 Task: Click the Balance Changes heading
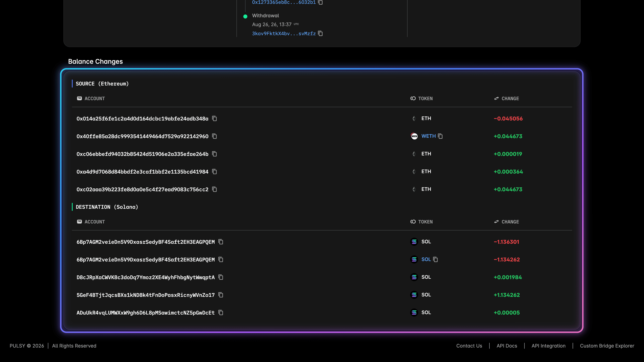click(96, 62)
